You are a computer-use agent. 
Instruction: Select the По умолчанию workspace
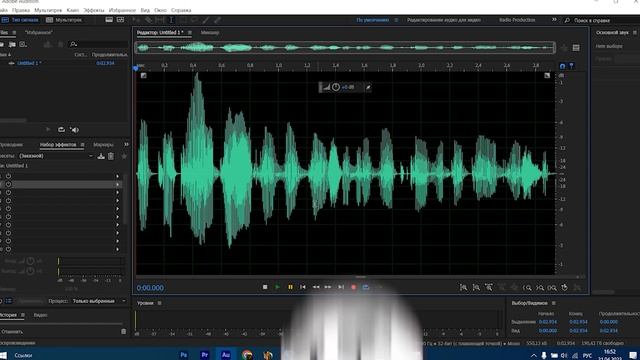point(372,20)
